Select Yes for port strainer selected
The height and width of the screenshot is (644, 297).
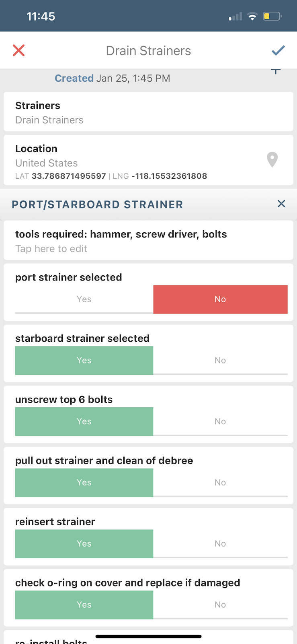84,299
